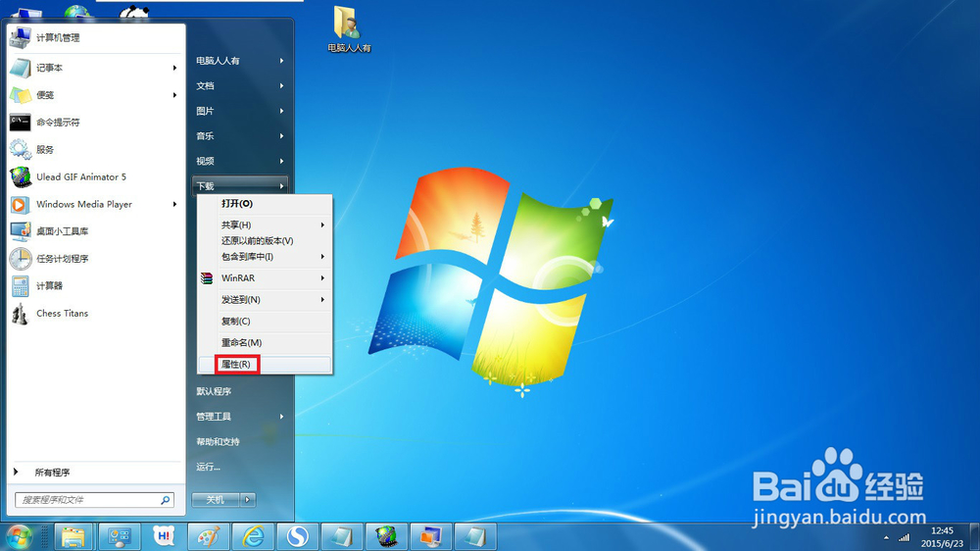The image size is (980, 551).
Task: Open the desktop folder 电脑人人有
Action: (x=349, y=28)
